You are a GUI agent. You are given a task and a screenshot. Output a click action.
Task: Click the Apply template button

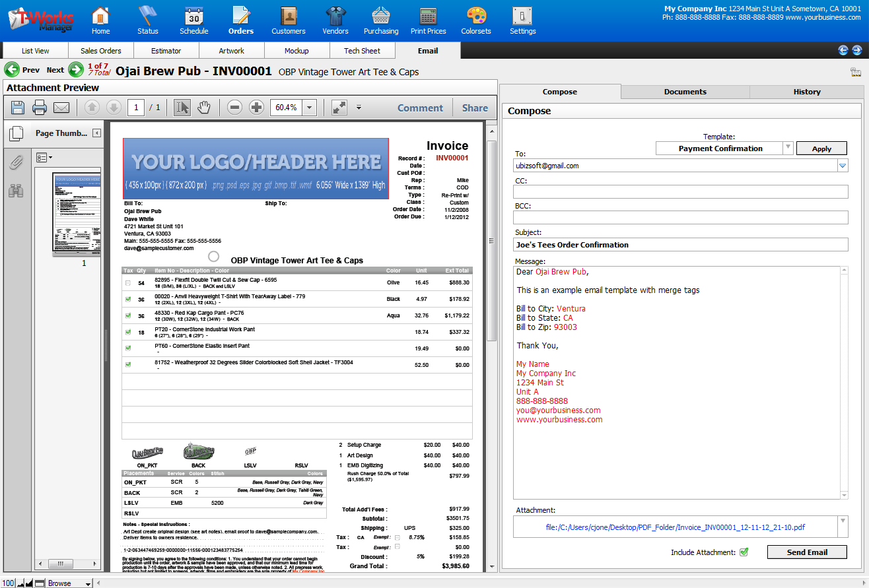coord(821,148)
